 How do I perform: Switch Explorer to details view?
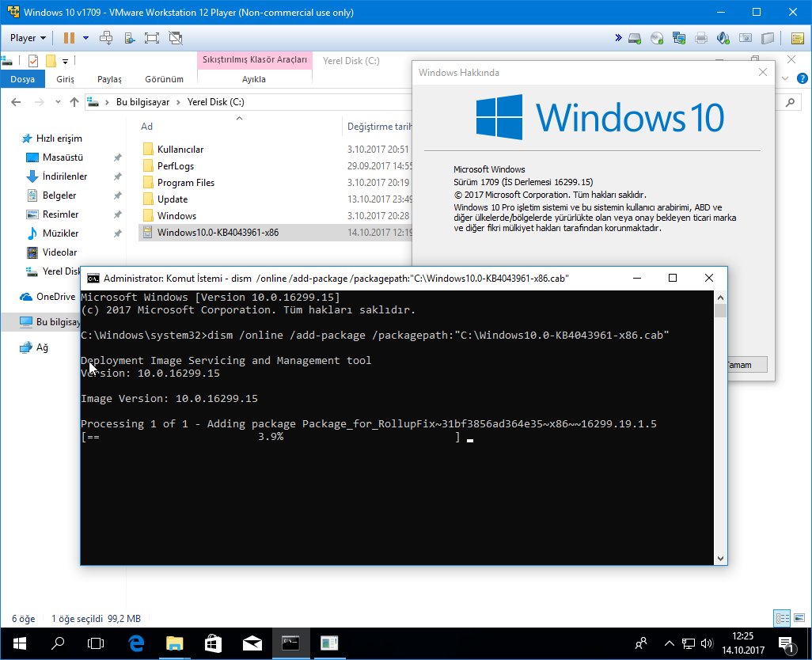click(782, 617)
